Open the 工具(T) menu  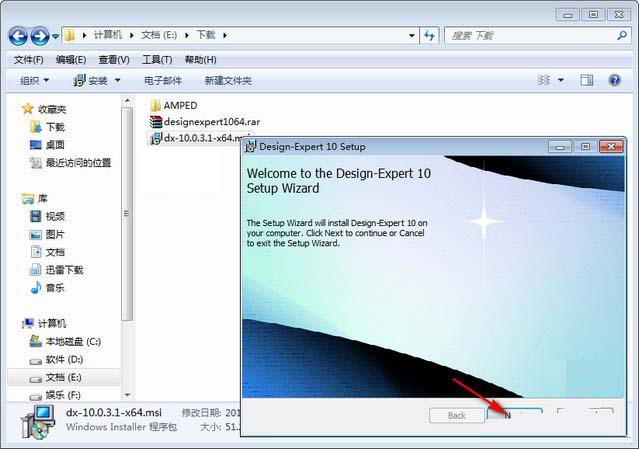click(x=157, y=60)
